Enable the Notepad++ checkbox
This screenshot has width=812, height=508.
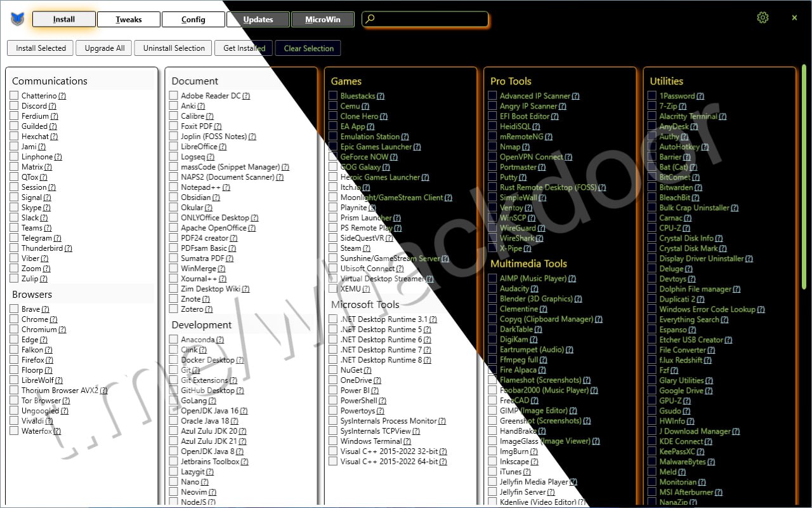[x=173, y=187]
